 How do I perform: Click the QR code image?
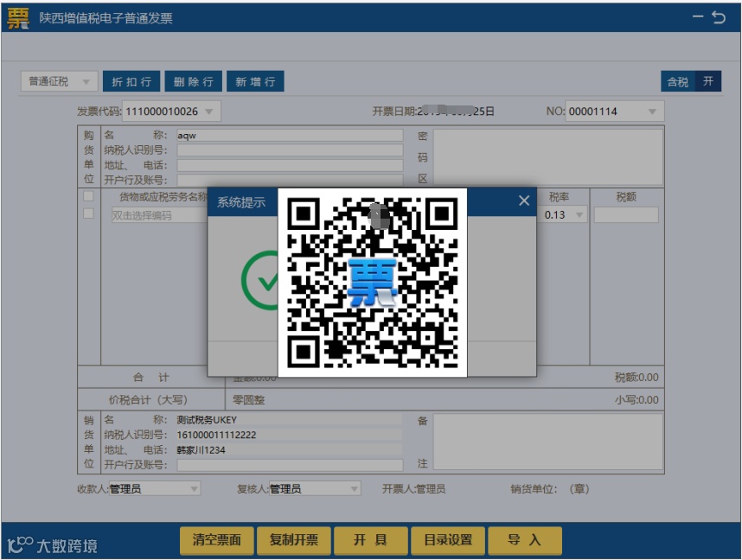click(373, 283)
